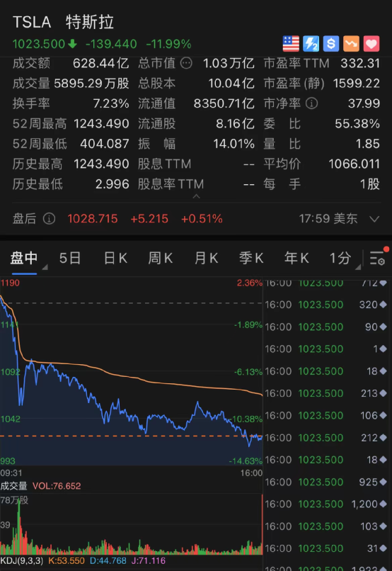Select the 1分 minute chart tab
This screenshot has width=392, height=571.
(340, 258)
